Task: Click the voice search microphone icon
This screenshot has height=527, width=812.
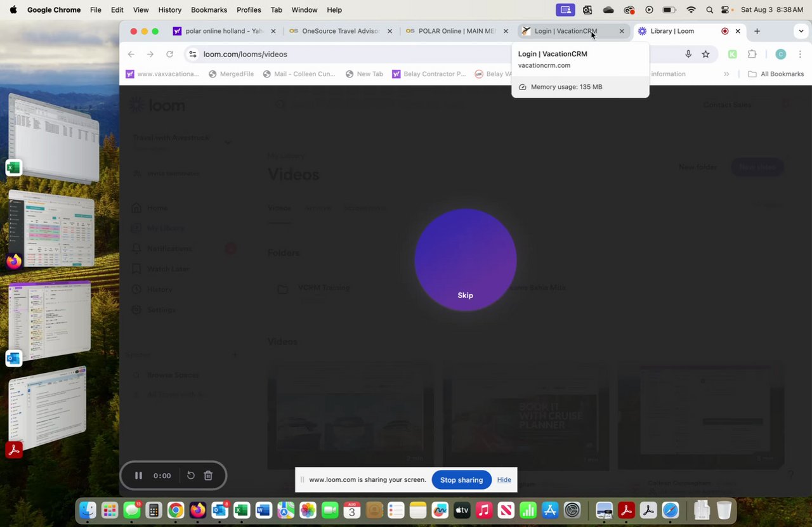Action: (x=688, y=55)
